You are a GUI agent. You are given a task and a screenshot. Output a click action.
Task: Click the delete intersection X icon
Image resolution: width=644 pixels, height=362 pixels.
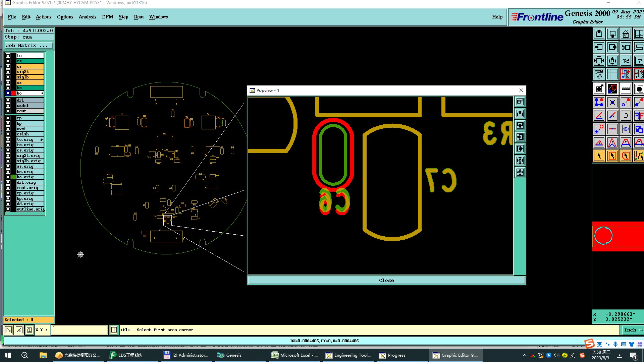click(x=612, y=102)
